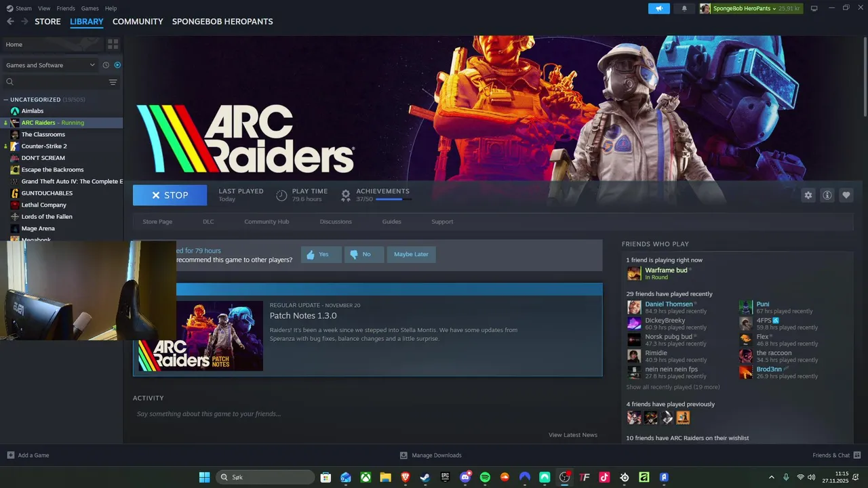Select Counter-Strike 2 in library
This screenshot has width=868, height=488.
44,146
